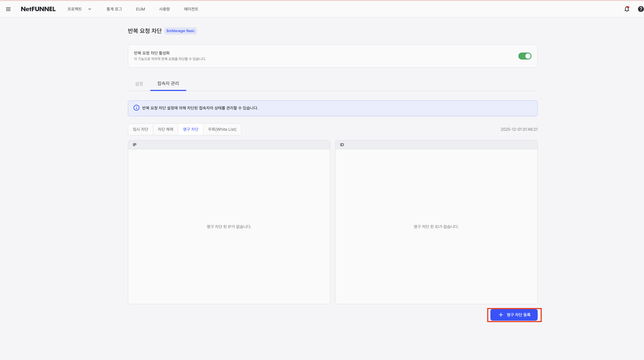Viewport: 644px width, 360px height.
Task: Open the EUM menu item
Action: (x=140, y=9)
